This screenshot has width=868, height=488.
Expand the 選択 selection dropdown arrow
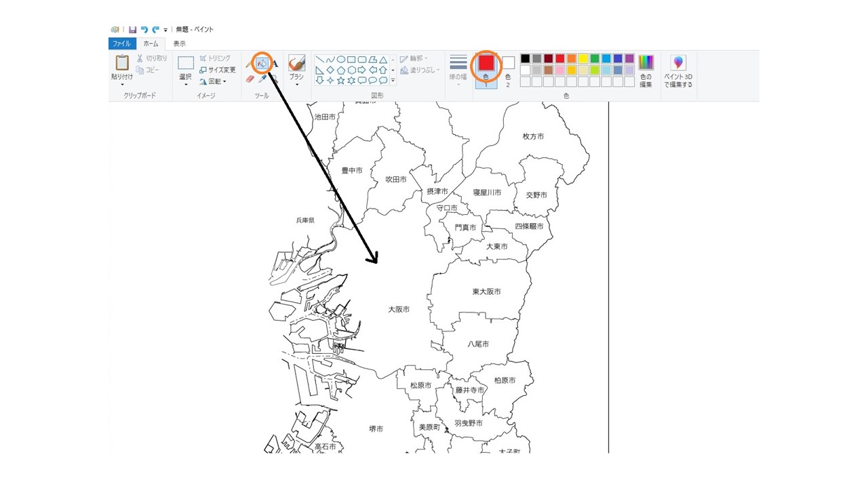click(186, 85)
